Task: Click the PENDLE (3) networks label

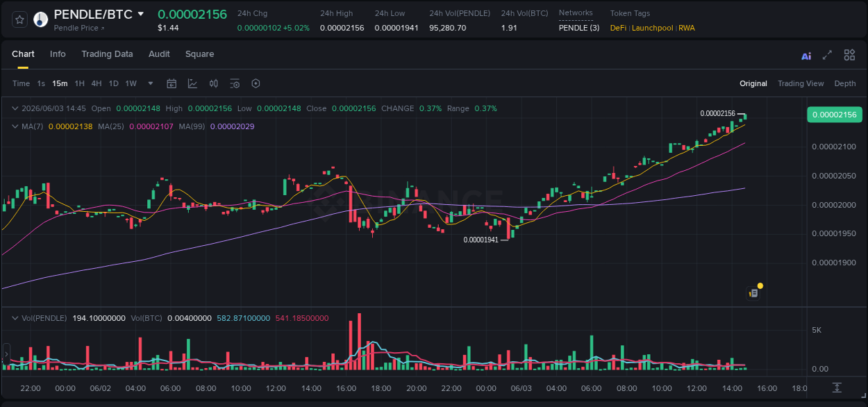Action: tap(579, 28)
